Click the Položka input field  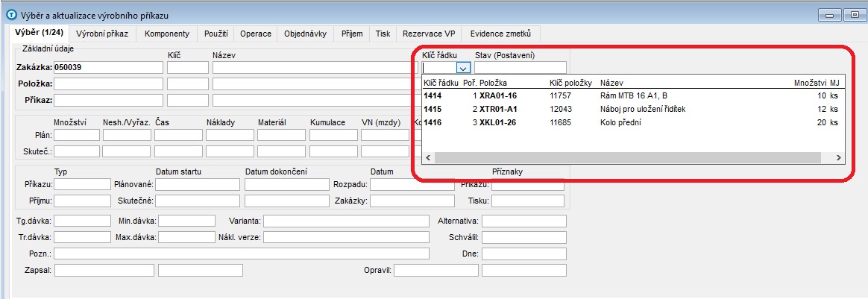[x=109, y=84]
